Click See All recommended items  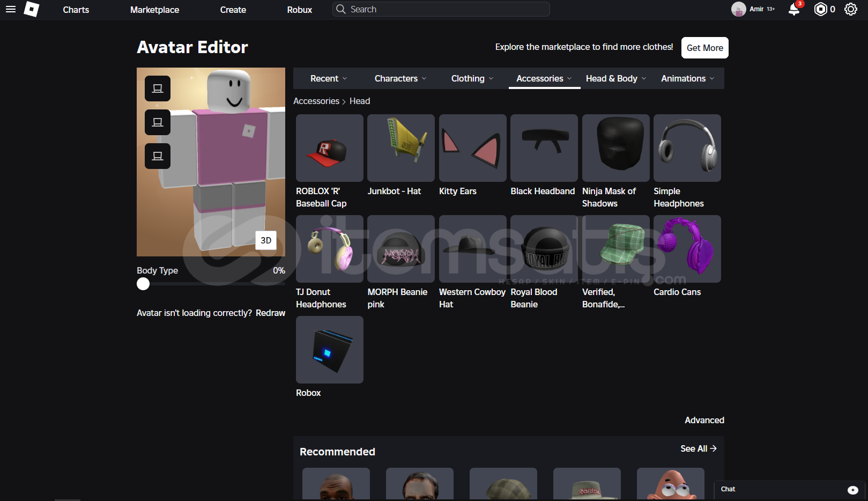click(699, 448)
